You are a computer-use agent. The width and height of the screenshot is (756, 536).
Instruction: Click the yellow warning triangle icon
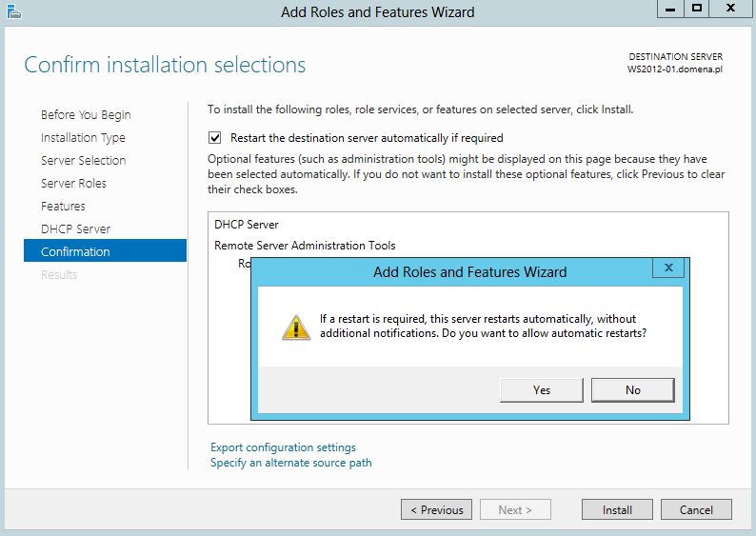pos(296,328)
